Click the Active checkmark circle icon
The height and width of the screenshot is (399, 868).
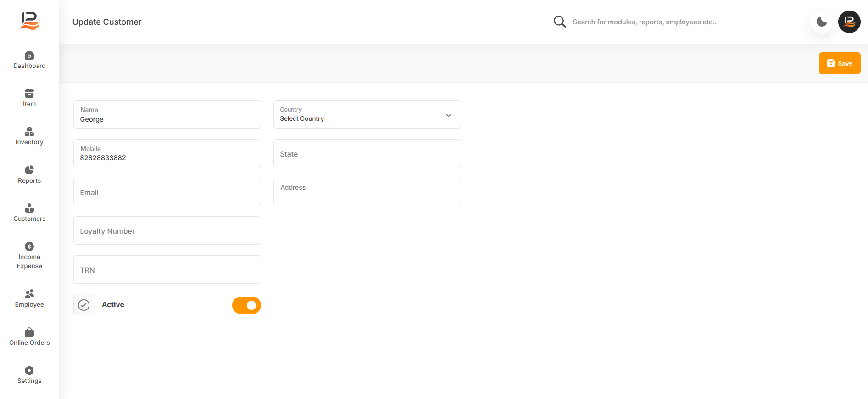(x=83, y=305)
